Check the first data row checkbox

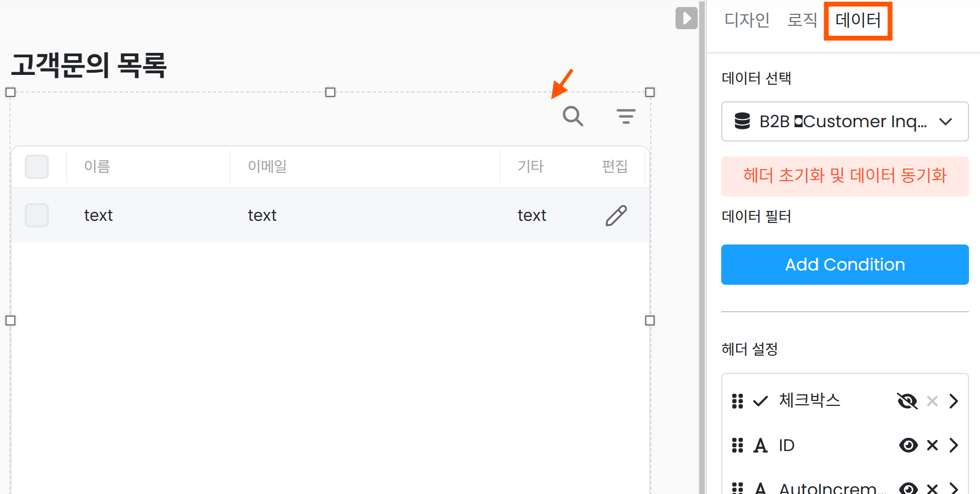[x=37, y=215]
